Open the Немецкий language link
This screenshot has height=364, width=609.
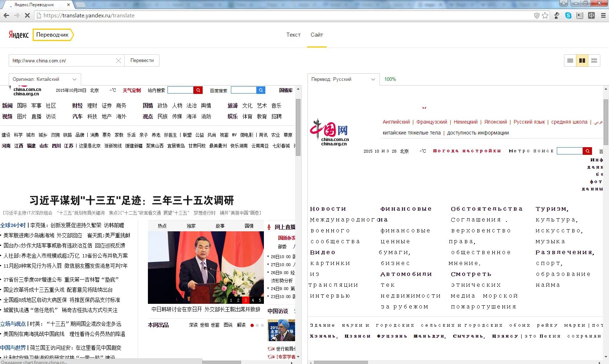(x=466, y=122)
